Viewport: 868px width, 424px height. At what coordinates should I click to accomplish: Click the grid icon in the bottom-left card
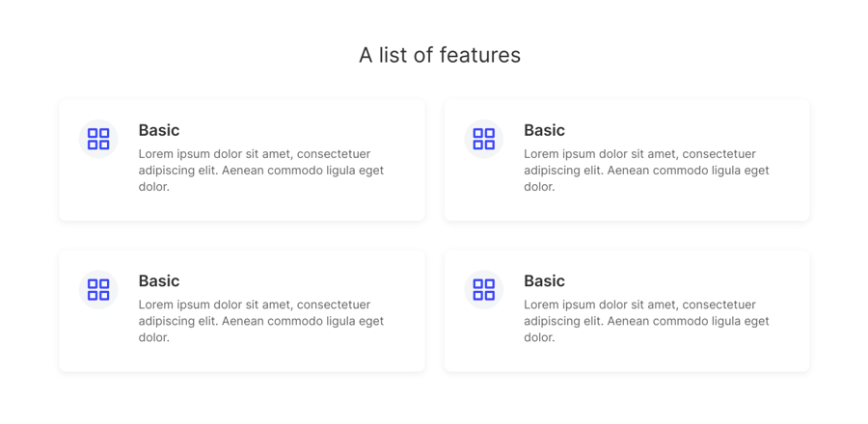pyautogui.click(x=98, y=289)
